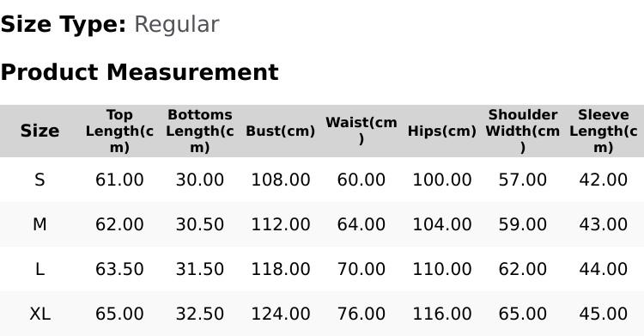Click the Size Type Regular text
The width and height of the screenshot is (644, 336).
click(x=110, y=24)
